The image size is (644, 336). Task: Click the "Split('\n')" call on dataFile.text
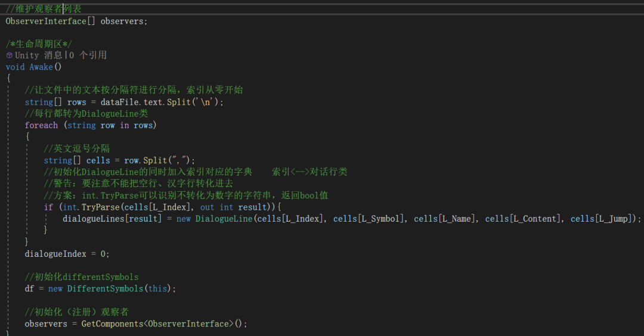click(x=193, y=102)
